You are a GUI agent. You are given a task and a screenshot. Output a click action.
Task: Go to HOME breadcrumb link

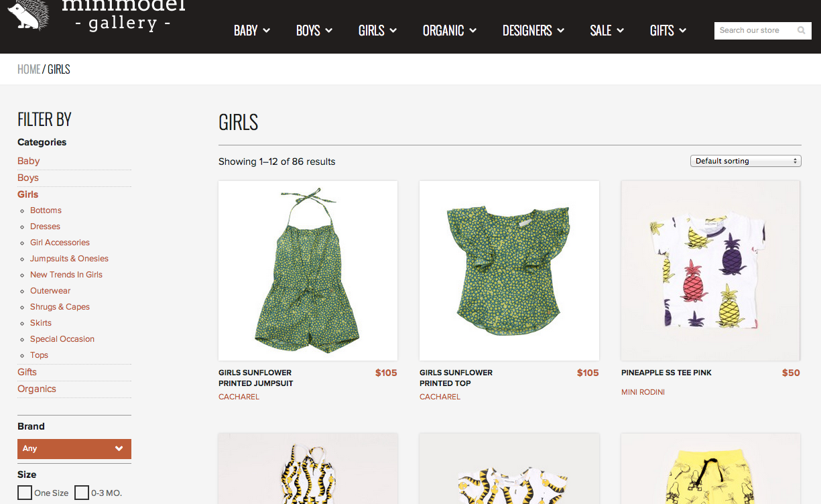click(x=29, y=69)
